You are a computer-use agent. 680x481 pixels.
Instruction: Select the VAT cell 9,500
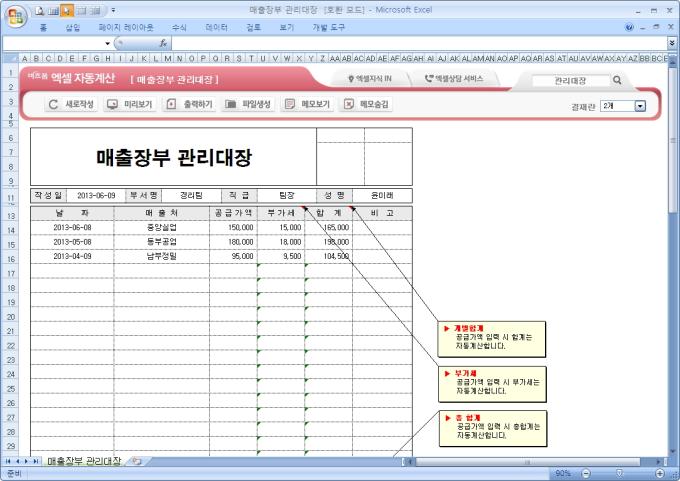tap(281, 256)
